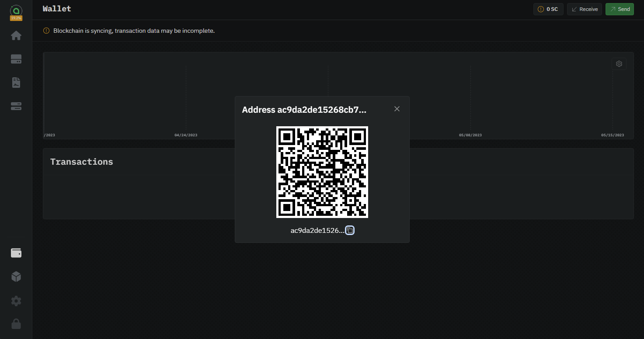Open chart settings gear in graph panel

[x=619, y=64]
